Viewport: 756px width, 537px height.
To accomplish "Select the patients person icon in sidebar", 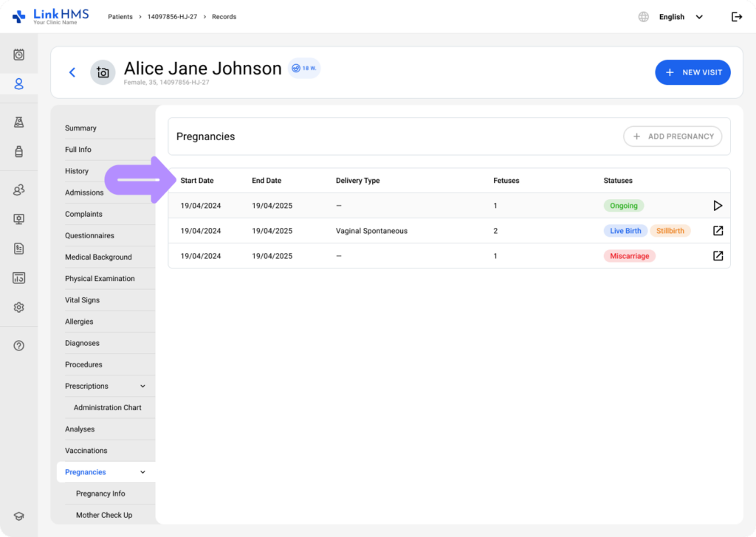I will point(19,84).
